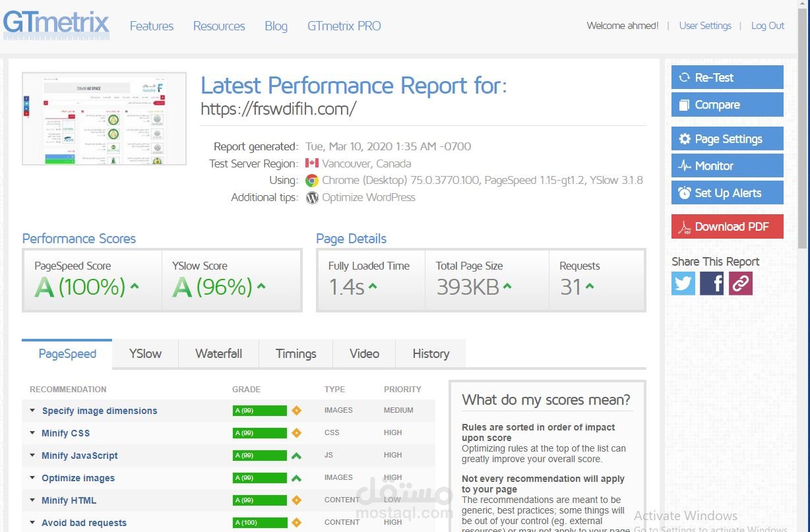Copy the report share link icon
The height and width of the screenshot is (532, 810).
click(741, 283)
